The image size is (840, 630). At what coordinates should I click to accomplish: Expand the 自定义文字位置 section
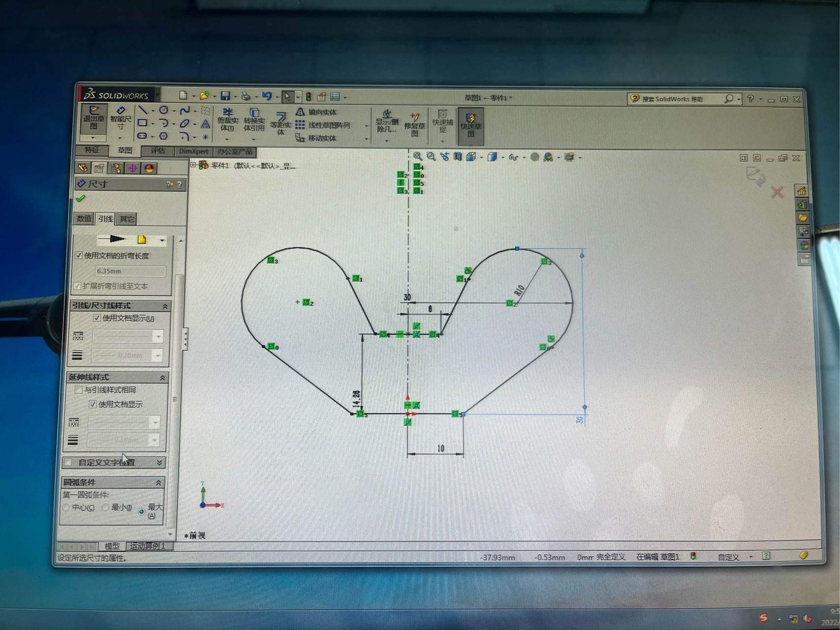click(159, 463)
